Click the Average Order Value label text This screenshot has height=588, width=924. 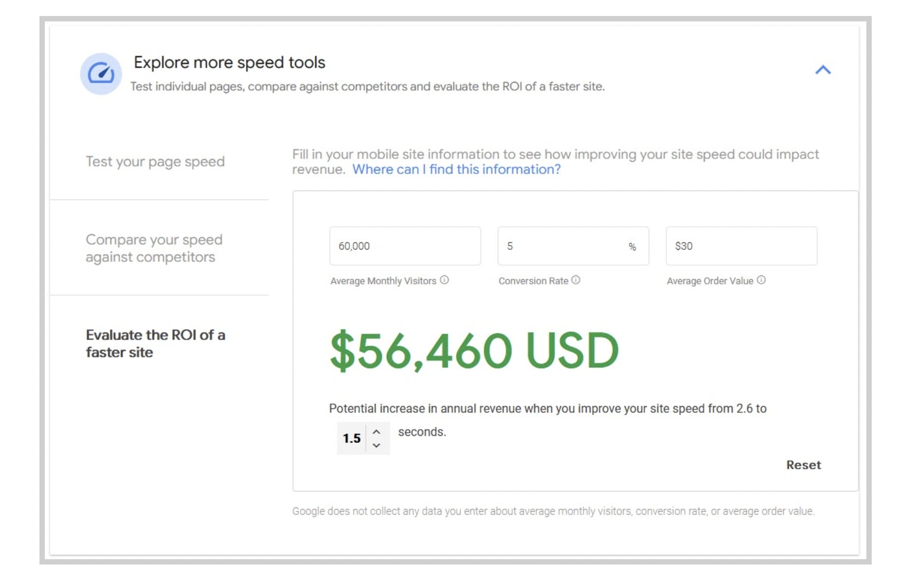click(710, 281)
